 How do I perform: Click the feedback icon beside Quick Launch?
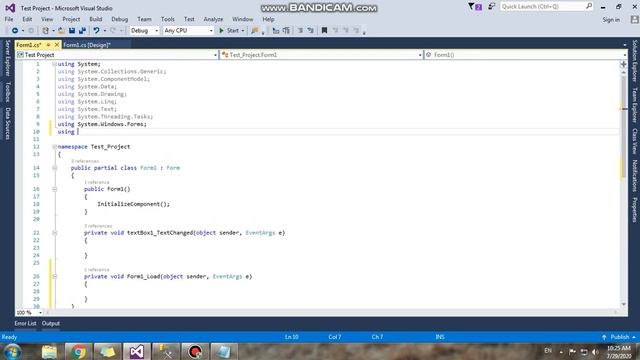(x=491, y=7)
